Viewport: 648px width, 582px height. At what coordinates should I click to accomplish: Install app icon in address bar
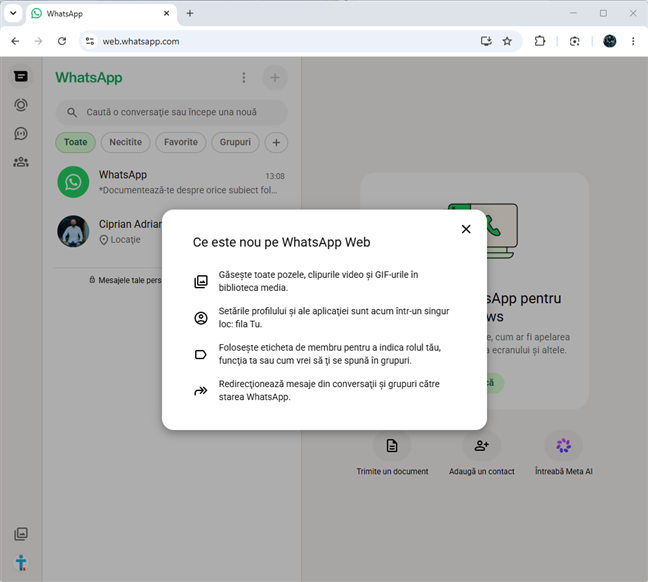point(486,41)
